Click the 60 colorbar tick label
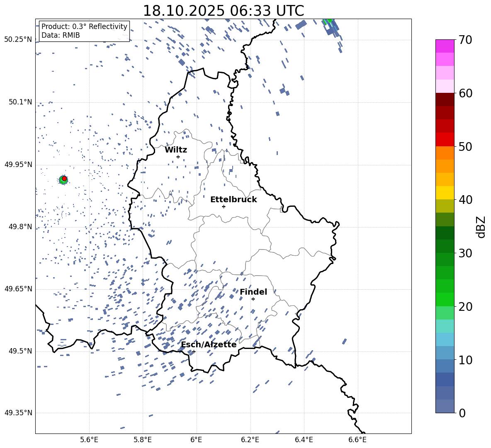This screenshot has width=491, height=448. tap(465, 93)
